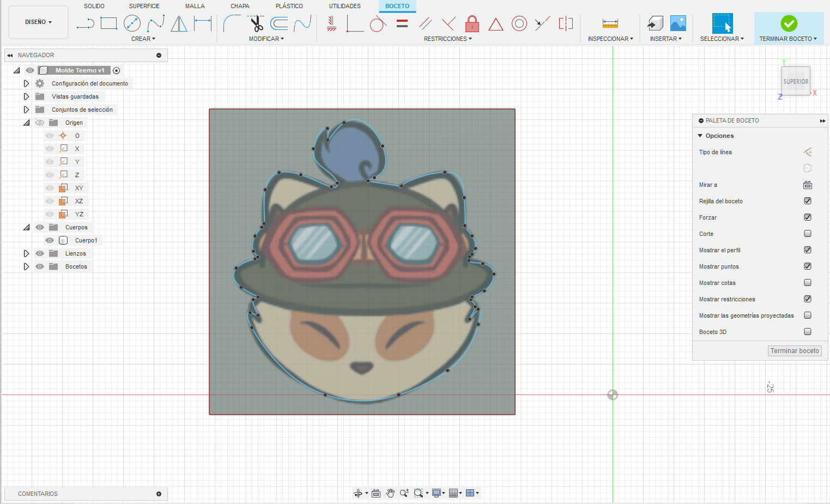Open the INSERTAR dropdown menu

pyautogui.click(x=666, y=39)
